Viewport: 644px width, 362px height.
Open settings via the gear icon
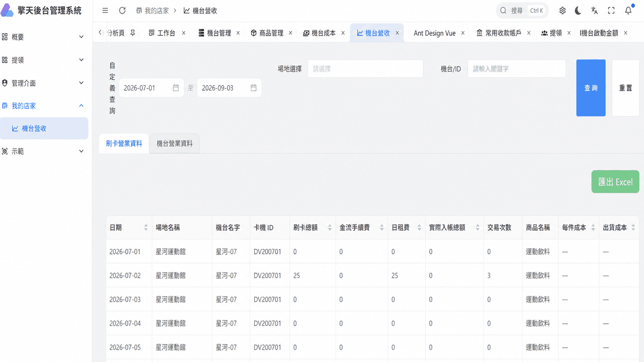562,11
